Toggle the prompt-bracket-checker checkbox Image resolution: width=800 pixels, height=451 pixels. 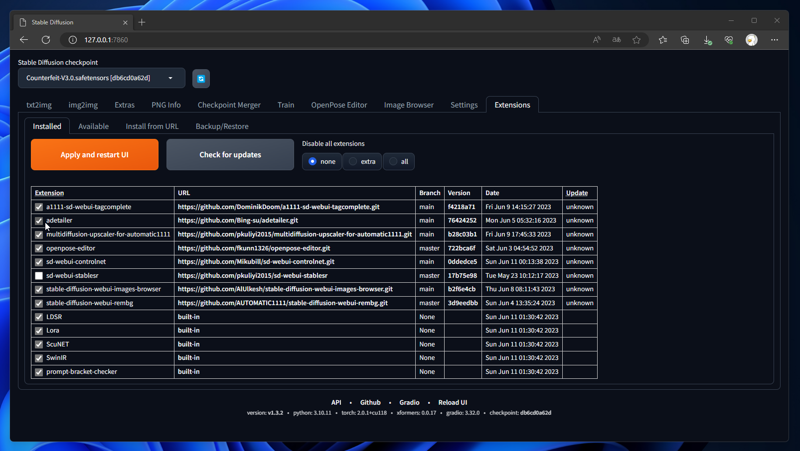(x=39, y=372)
